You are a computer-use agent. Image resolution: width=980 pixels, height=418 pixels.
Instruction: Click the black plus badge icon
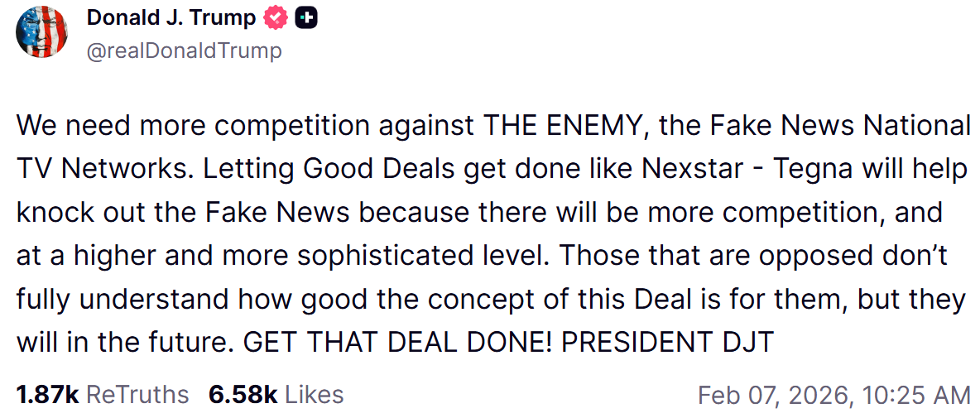(x=305, y=18)
